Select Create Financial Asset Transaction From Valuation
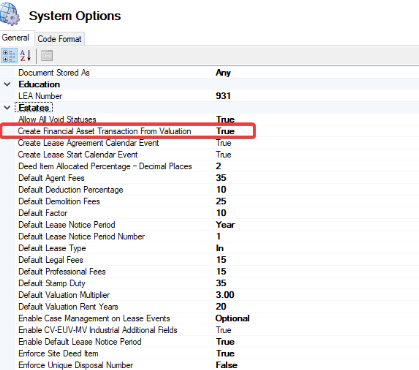Screen dimensions: 419x370 coord(105,131)
